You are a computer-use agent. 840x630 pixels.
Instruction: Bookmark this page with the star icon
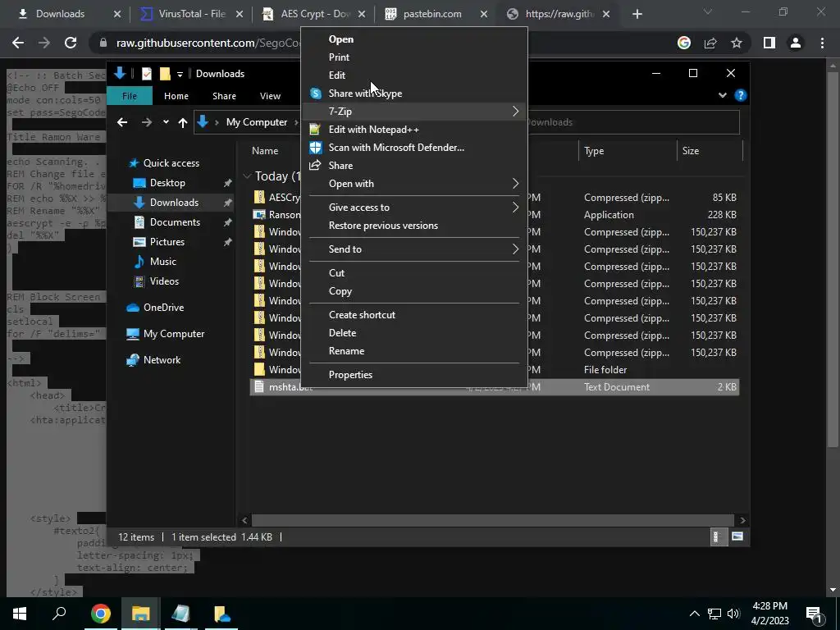click(737, 43)
